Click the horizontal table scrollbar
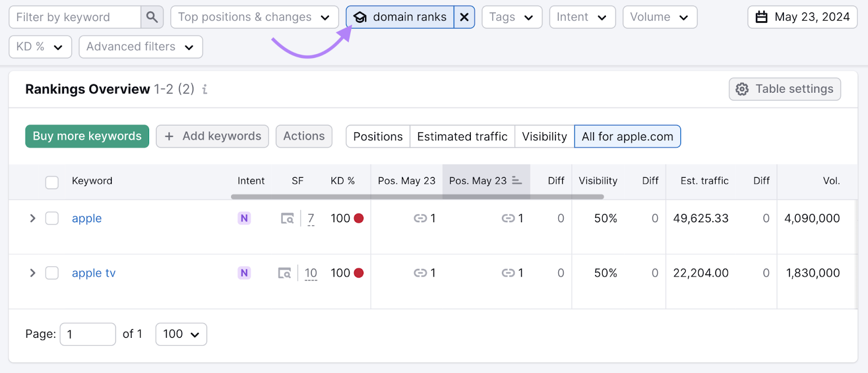Screen dimensions: 868x373 (x=417, y=197)
